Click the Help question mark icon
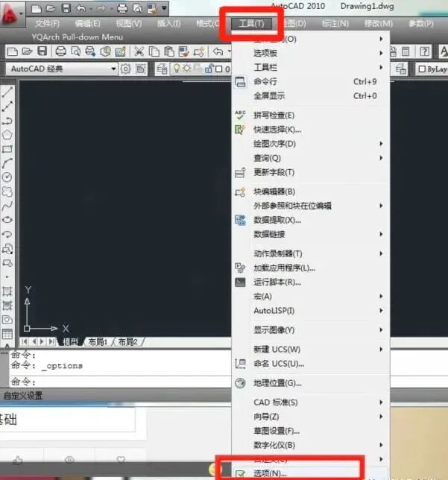Viewport: 448px width, 480px height. [424, 51]
